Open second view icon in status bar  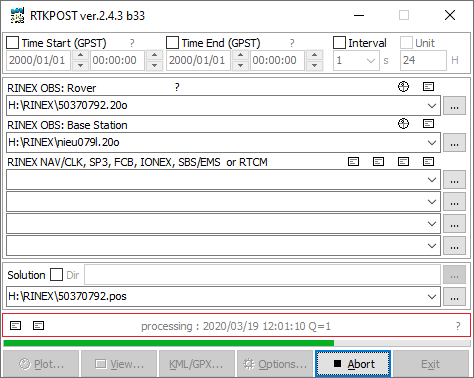pyautogui.click(x=38, y=325)
